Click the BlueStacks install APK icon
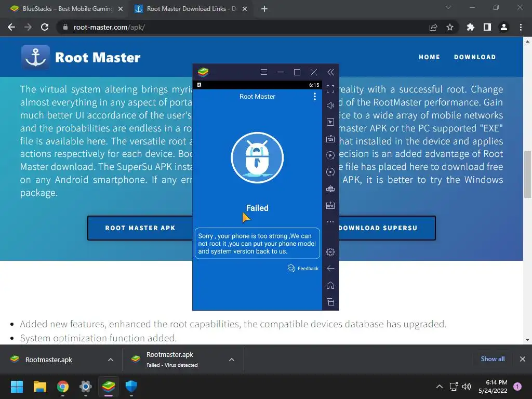The image size is (532, 399). tap(330, 205)
